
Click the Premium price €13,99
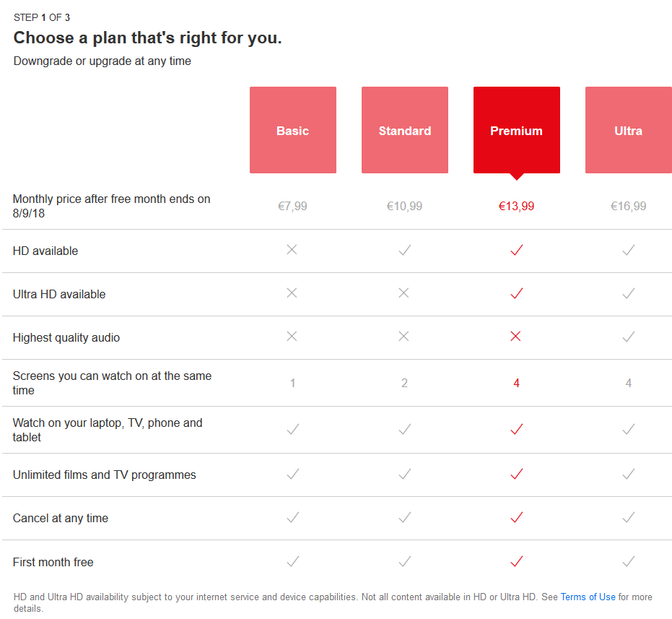(516, 206)
